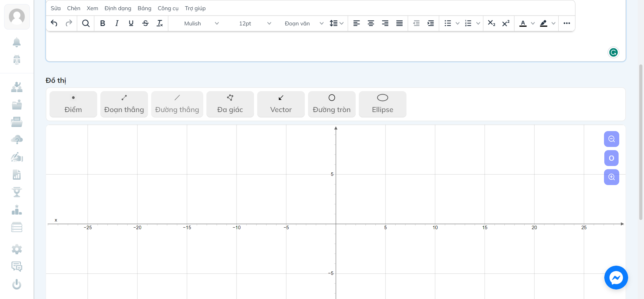Reset graph view with the O button
Image resolution: width=644 pixels, height=299 pixels.
pyautogui.click(x=612, y=158)
